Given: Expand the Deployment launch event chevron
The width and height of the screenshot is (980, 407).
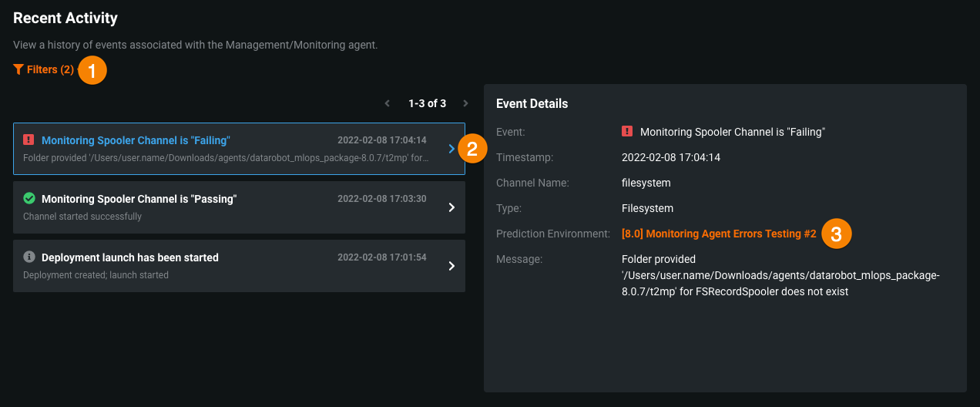Looking at the screenshot, I should [x=451, y=266].
